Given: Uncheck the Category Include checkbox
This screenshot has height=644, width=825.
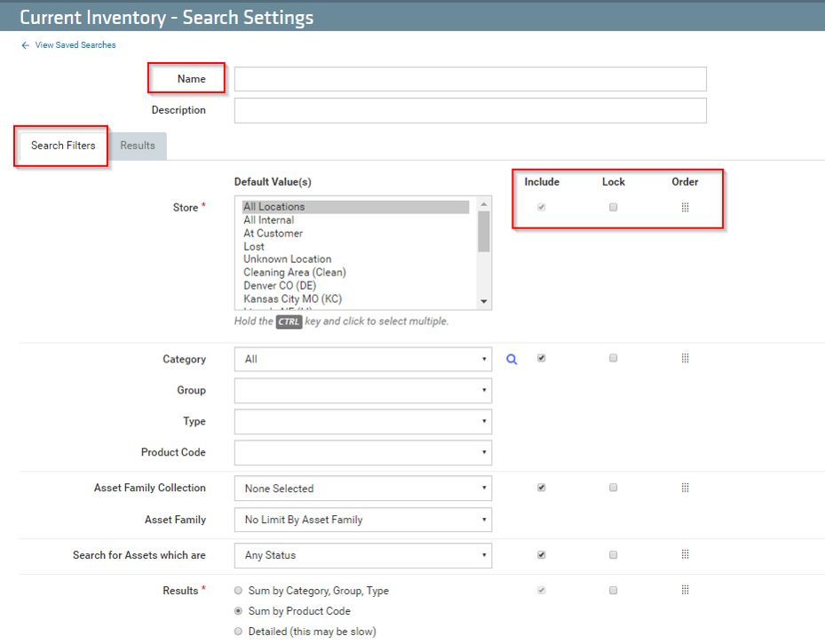Looking at the screenshot, I should tap(542, 358).
